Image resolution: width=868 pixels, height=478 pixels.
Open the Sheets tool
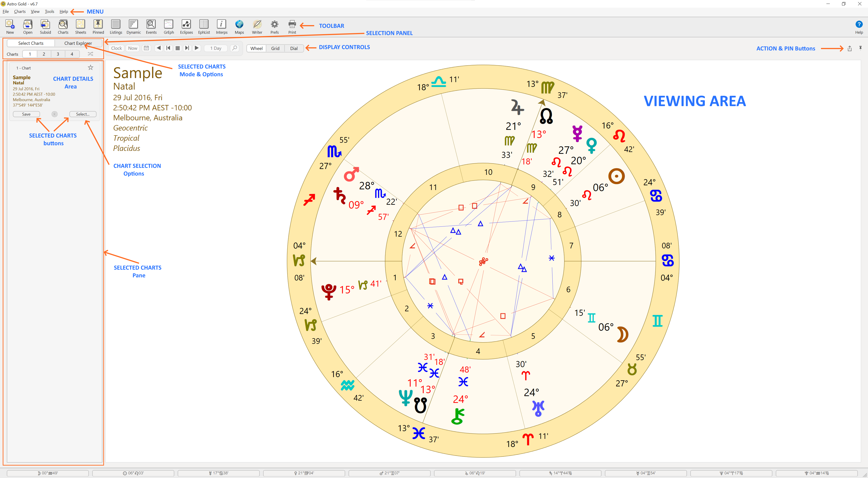(80, 27)
